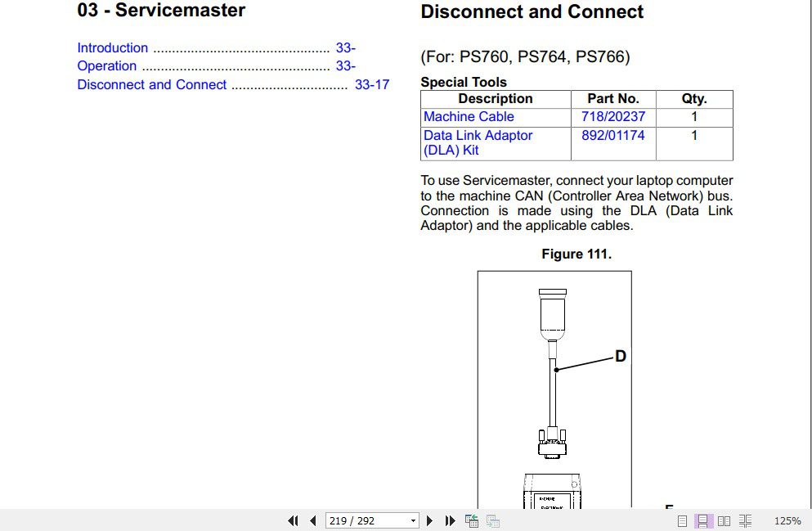Viewport: 812px width, 531px height.
Task: Open the Disconnect and Connect contents link
Action: click(152, 84)
